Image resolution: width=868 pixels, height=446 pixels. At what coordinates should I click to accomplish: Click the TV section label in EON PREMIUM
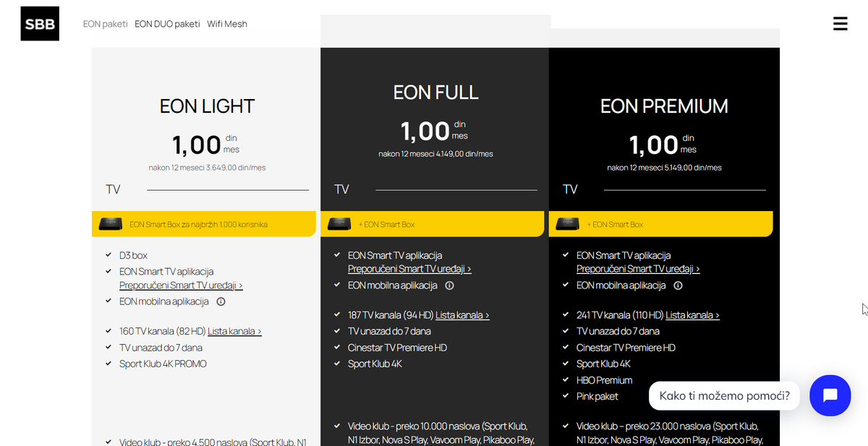click(x=570, y=189)
